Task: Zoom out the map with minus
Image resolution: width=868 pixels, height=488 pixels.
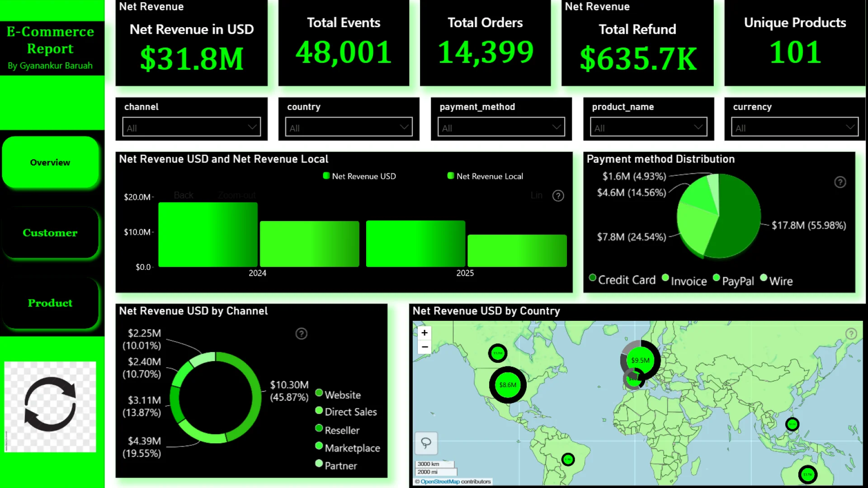Action: tap(425, 347)
